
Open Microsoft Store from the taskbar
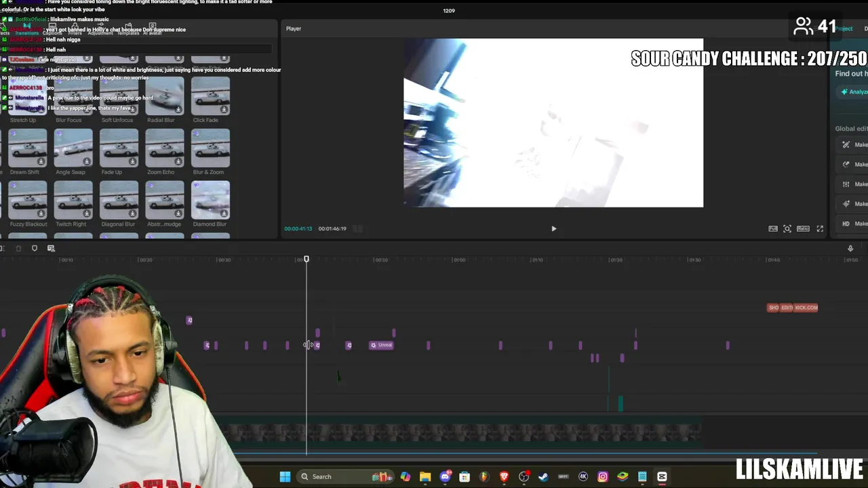[x=465, y=476]
